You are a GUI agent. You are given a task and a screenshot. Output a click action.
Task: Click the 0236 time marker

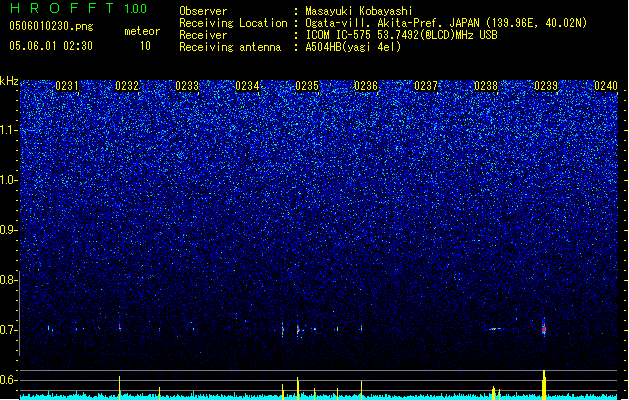[x=366, y=86]
